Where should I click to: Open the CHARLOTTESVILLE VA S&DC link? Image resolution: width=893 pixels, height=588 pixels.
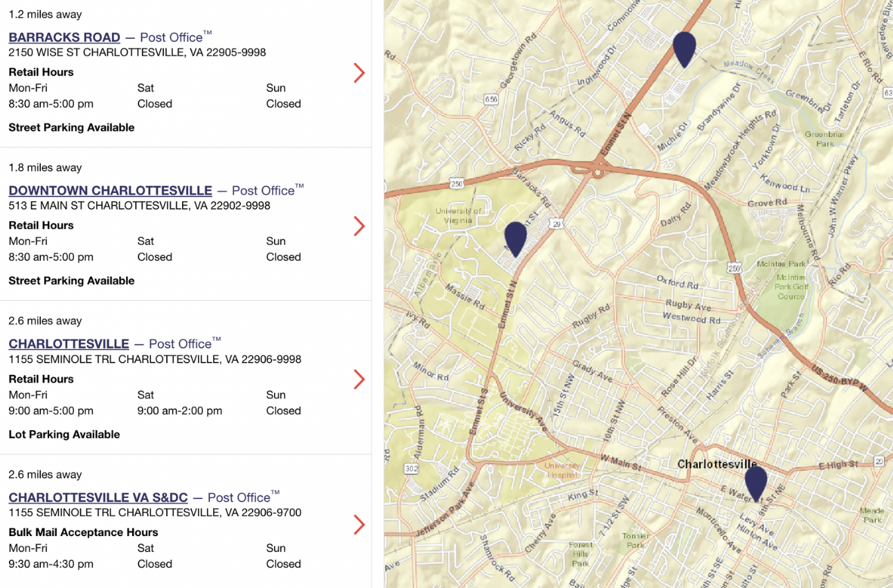click(98, 497)
